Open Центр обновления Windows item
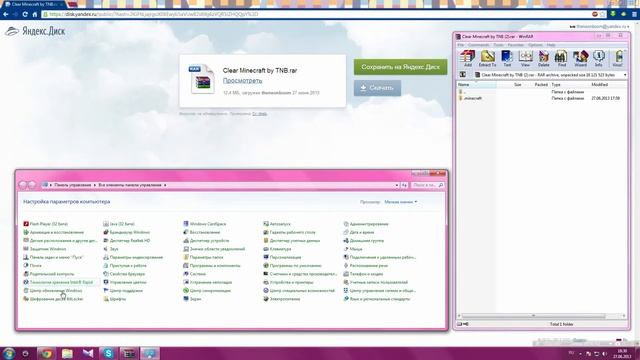 53,291
